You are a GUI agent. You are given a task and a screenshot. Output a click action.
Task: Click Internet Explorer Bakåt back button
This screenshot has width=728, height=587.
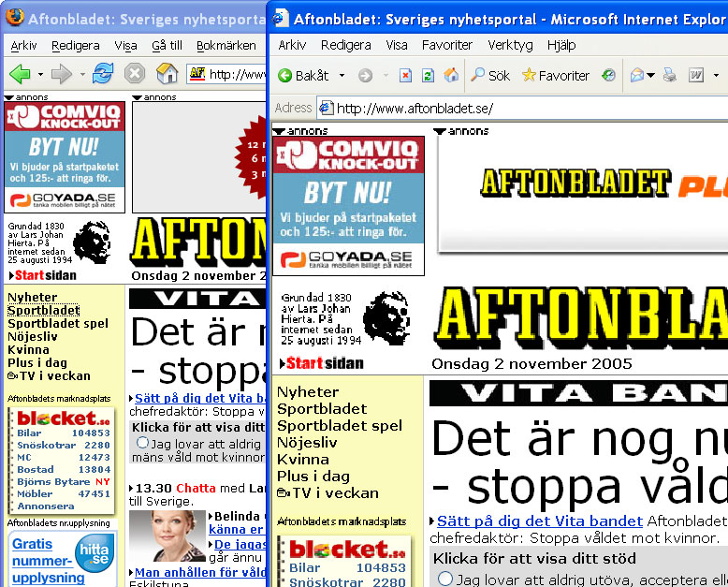(303, 75)
